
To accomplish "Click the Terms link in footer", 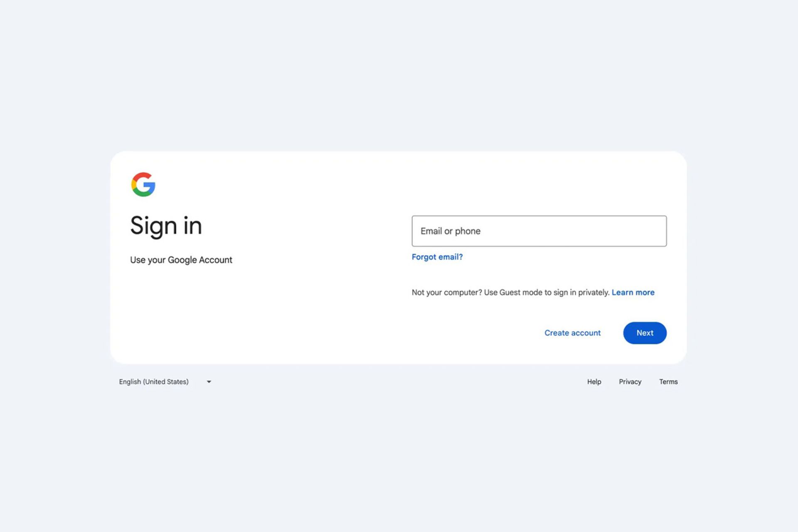I will pyautogui.click(x=668, y=381).
